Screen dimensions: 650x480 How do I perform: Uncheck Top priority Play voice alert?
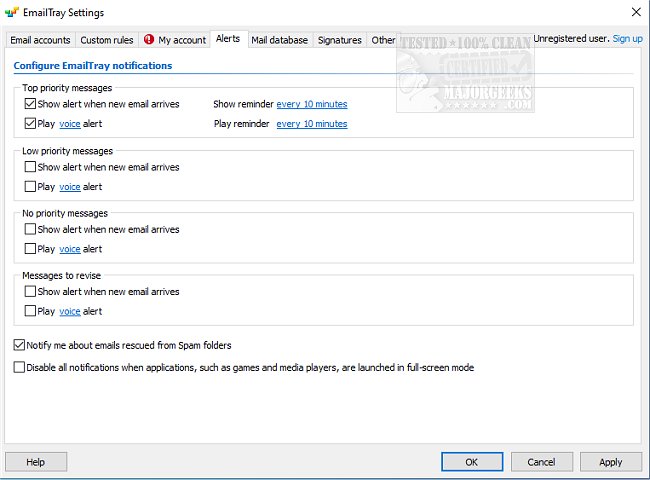(x=30, y=124)
